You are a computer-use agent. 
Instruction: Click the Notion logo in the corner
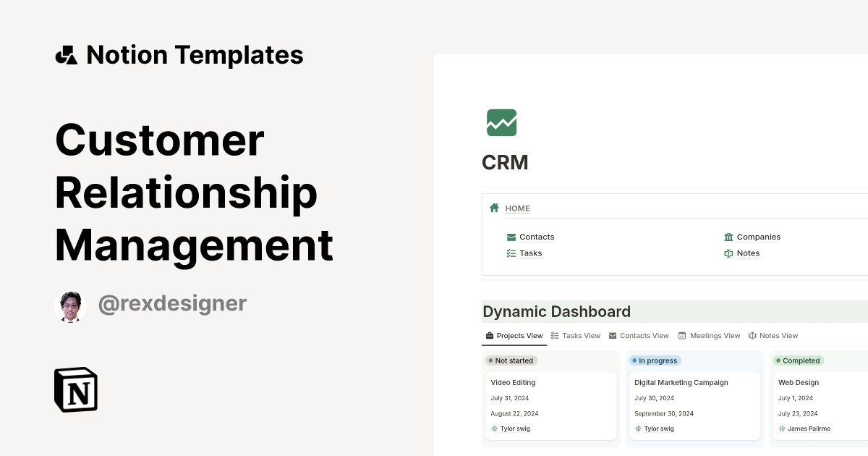click(x=75, y=389)
